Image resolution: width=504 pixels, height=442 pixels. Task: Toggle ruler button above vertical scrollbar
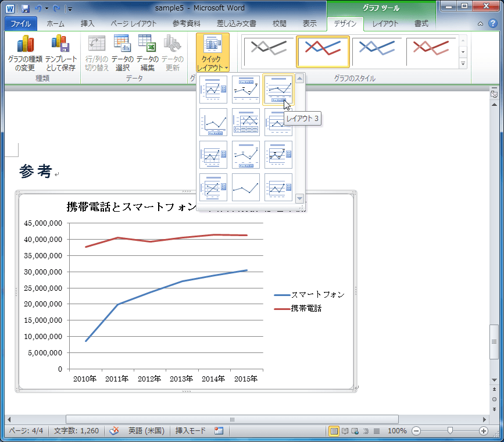(494, 94)
